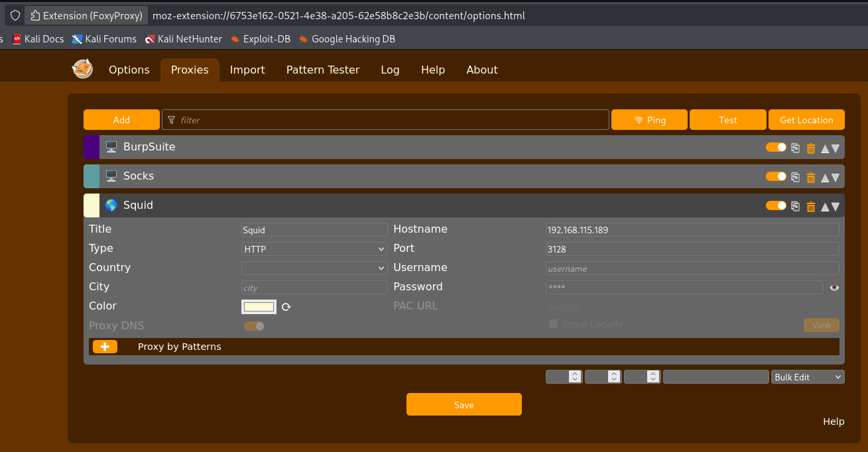
Task: Switch off the Squid proxy toggle
Action: coord(776,205)
